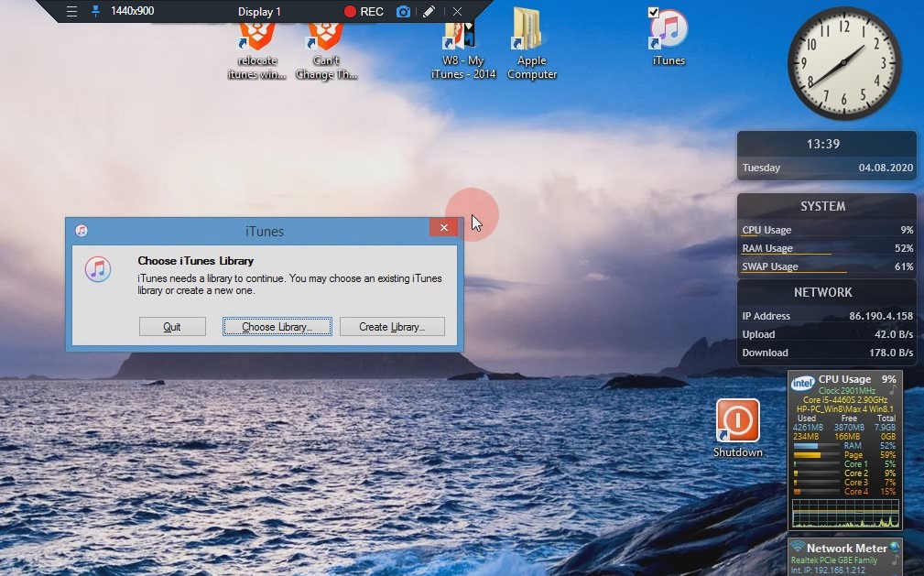Click the 'Choose iTunes Library' heading
Screen dimensions: 924x576
[x=196, y=261]
